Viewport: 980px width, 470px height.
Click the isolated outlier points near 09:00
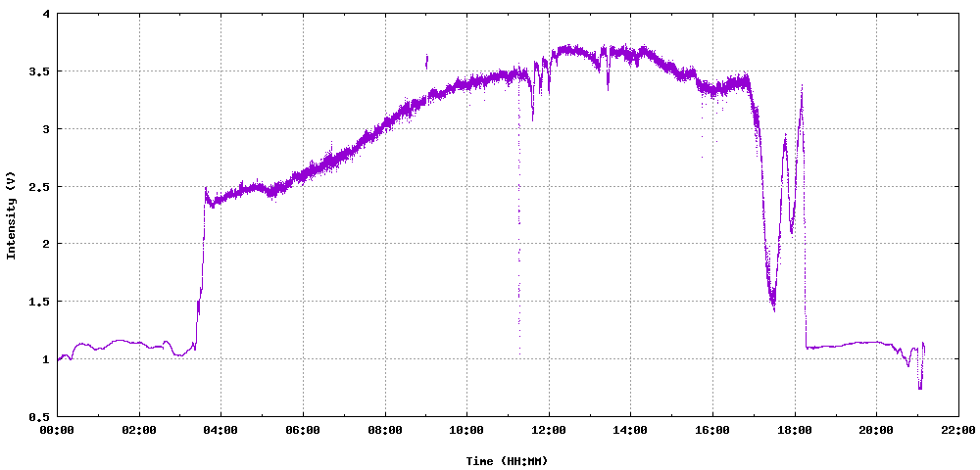pyautogui.click(x=427, y=61)
